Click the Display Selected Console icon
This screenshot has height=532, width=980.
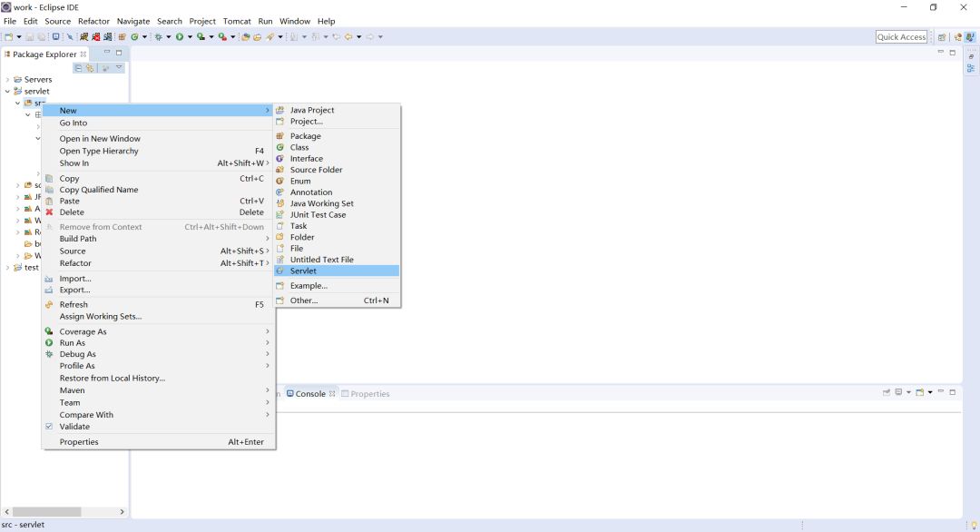coord(898,392)
